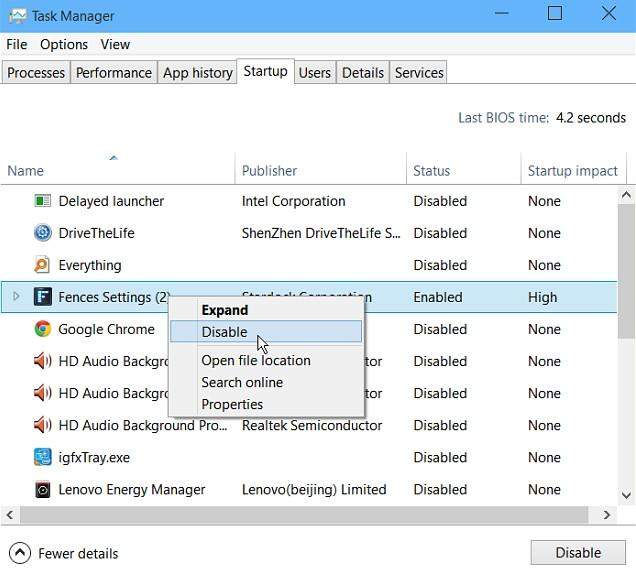This screenshot has width=636, height=579.
Task: Click the horizontal scrollbar left arrow
Action: pyautogui.click(x=10, y=515)
